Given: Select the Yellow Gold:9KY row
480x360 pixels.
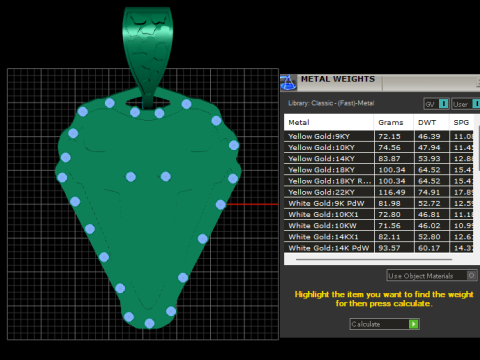Looking at the screenshot, I should click(378, 136).
